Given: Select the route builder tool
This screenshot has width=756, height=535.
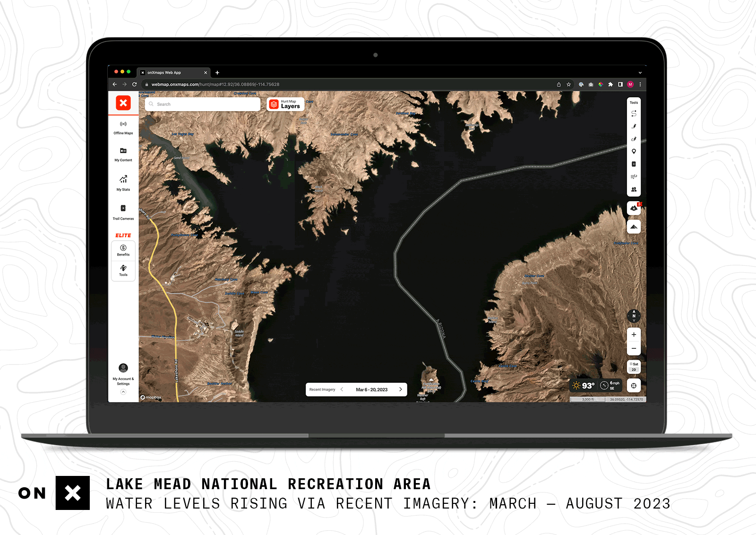Looking at the screenshot, I should [634, 113].
